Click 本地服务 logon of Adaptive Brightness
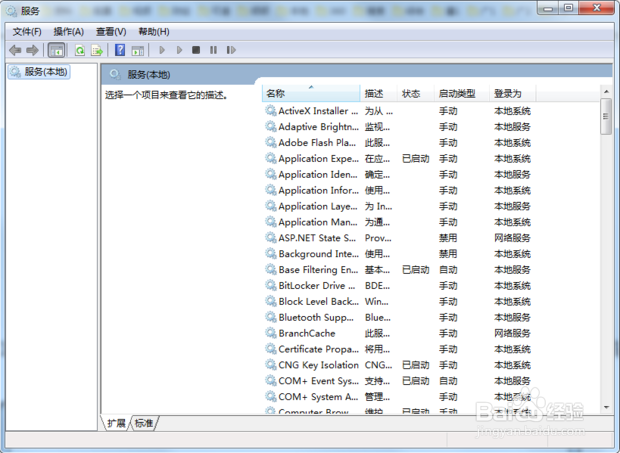Viewport: 620px width, 453px height. pos(512,126)
